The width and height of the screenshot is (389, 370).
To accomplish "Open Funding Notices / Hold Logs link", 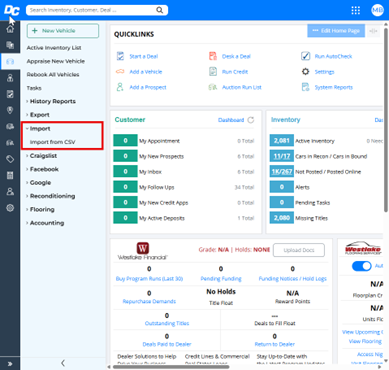I will pyautogui.click(x=293, y=279).
